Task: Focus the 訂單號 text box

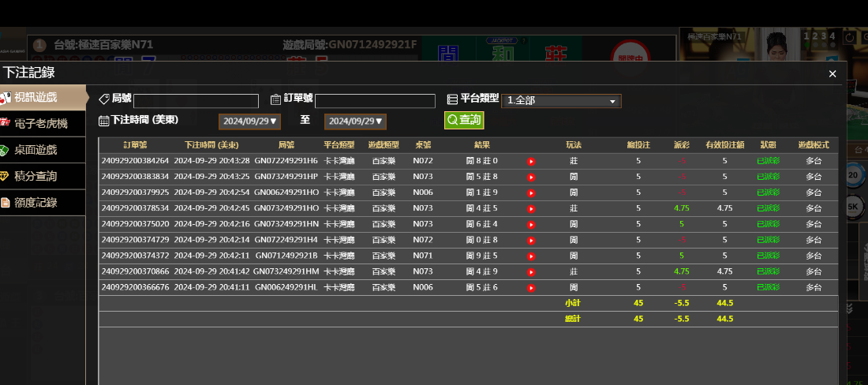Action: coord(375,101)
